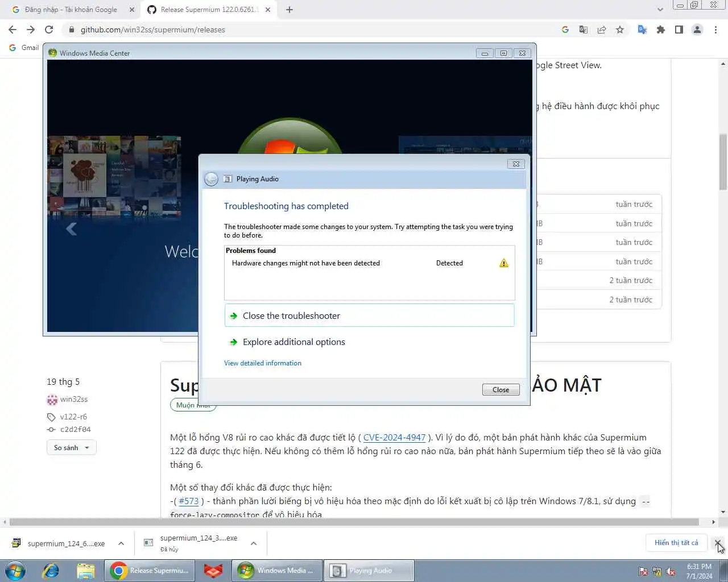Open the CVE-2024-4947 link
Screen dimensions: 728x582
click(394, 438)
